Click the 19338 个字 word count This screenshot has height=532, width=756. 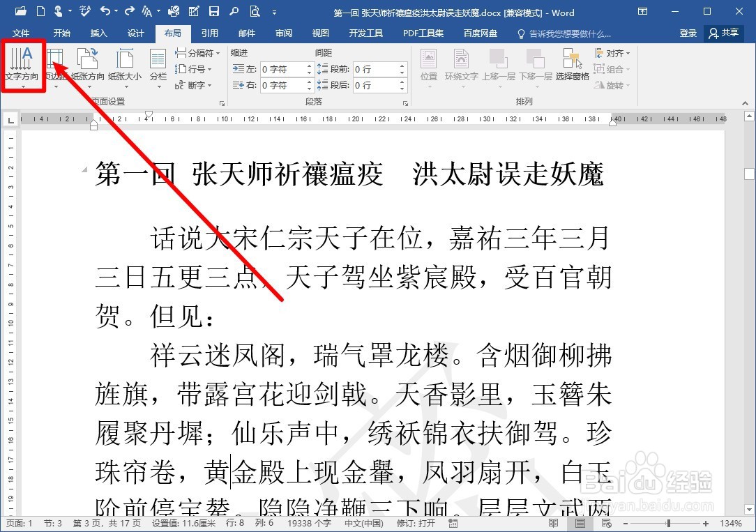click(x=309, y=523)
